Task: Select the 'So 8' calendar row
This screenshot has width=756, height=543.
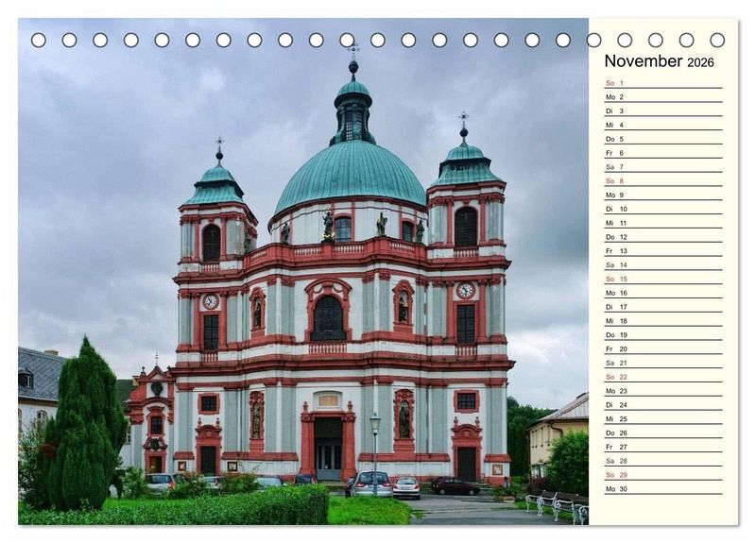Action: [x=663, y=181]
